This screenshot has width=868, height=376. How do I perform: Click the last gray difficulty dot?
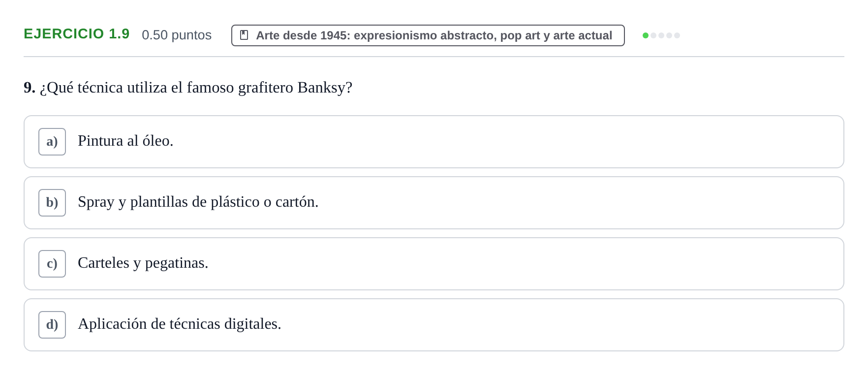pyautogui.click(x=677, y=35)
